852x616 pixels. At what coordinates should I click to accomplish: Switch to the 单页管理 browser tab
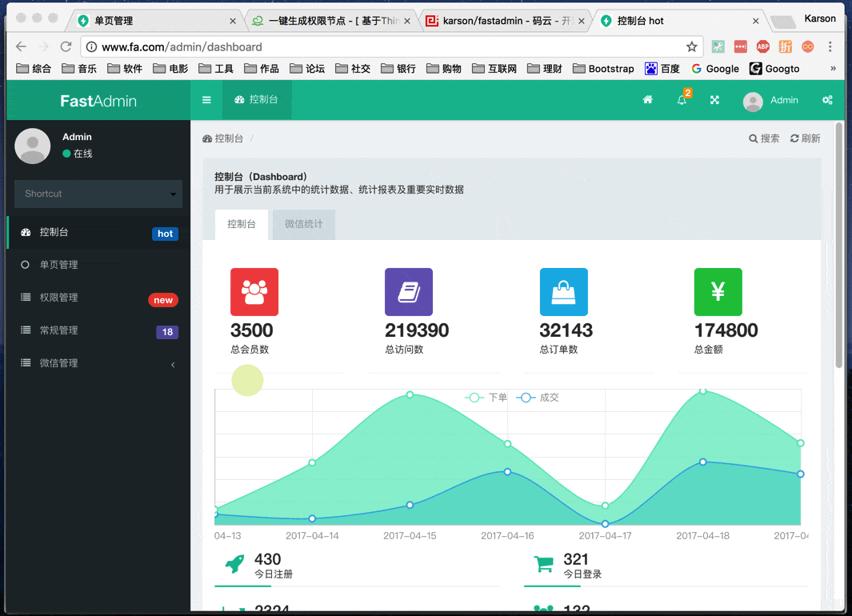pos(155,21)
